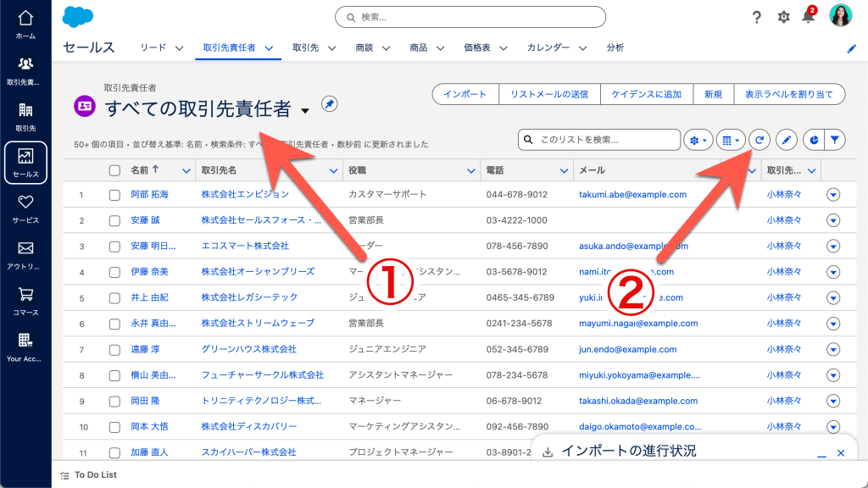868x488 pixels.
Task: Select the Sales sidebar icon
Action: (x=25, y=163)
